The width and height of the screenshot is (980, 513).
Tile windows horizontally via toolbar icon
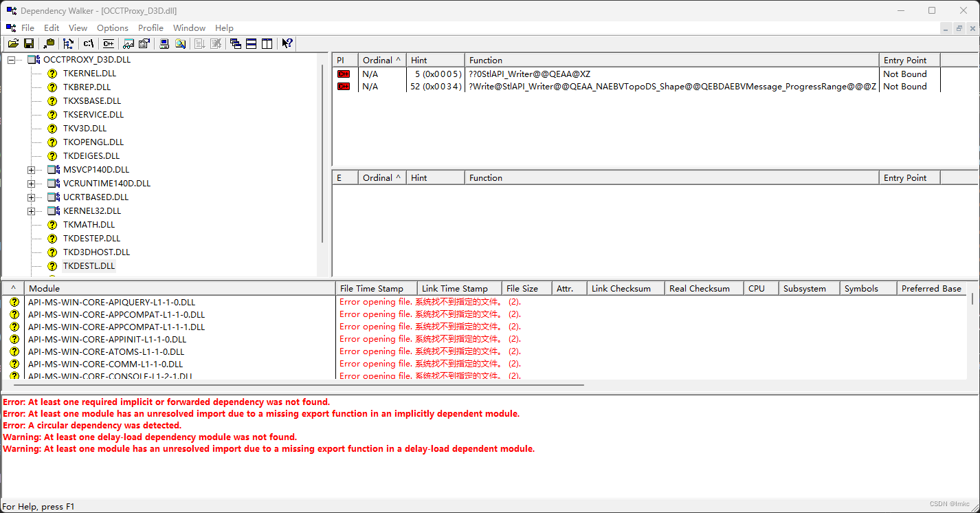pyautogui.click(x=252, y=43)
